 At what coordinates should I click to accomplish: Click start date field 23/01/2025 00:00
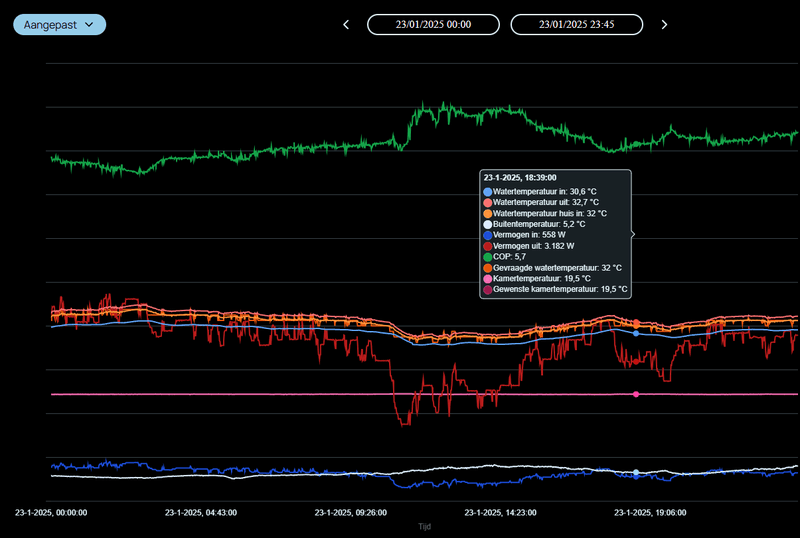point(433,25)
